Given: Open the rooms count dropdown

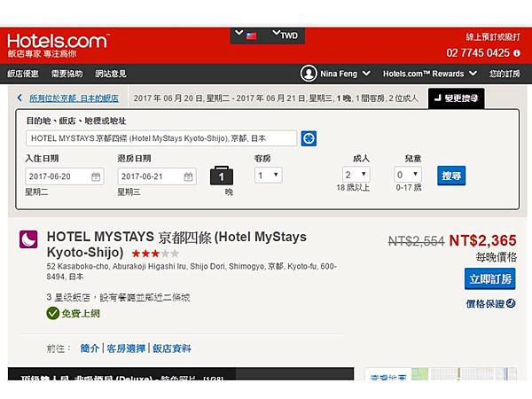Looking at the screenshot, I should (x=269, y=175).
